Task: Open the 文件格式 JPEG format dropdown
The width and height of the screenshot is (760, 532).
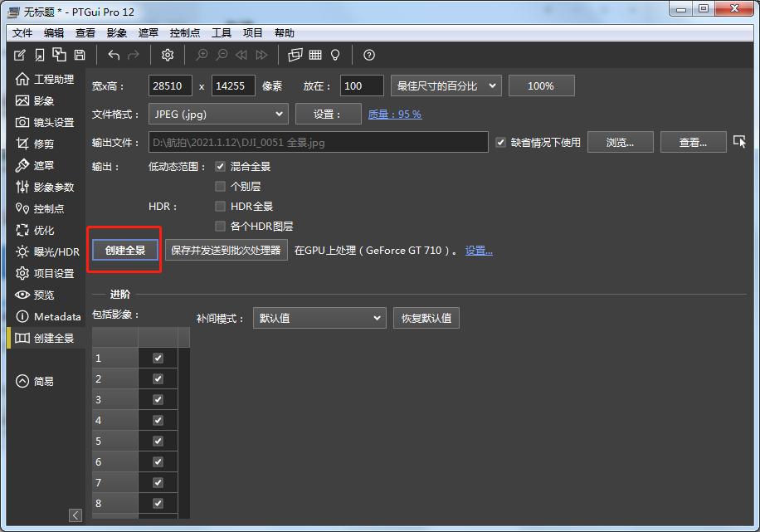Action: [x=217, y=114]
